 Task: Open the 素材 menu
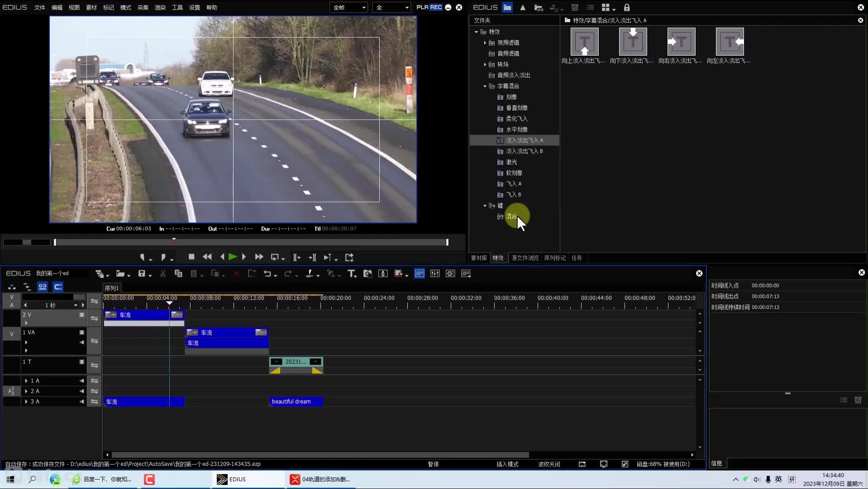pos(91,7)
